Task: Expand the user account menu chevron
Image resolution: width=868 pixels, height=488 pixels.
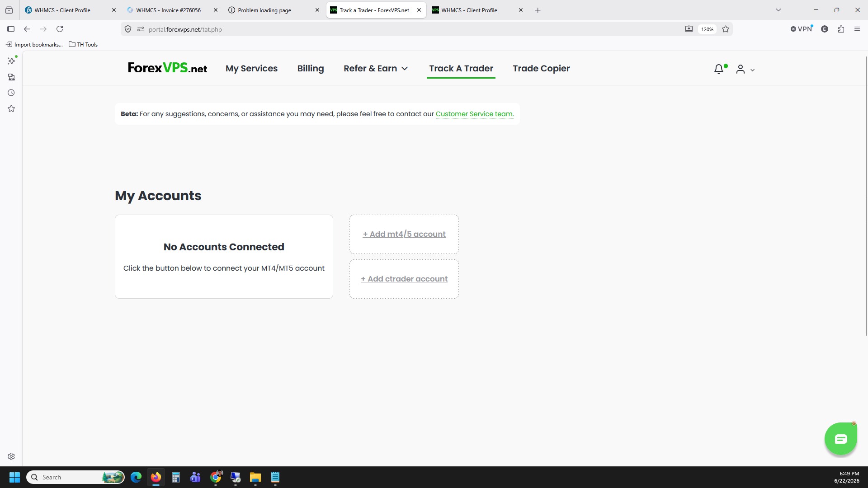Action: coord(752,70)
